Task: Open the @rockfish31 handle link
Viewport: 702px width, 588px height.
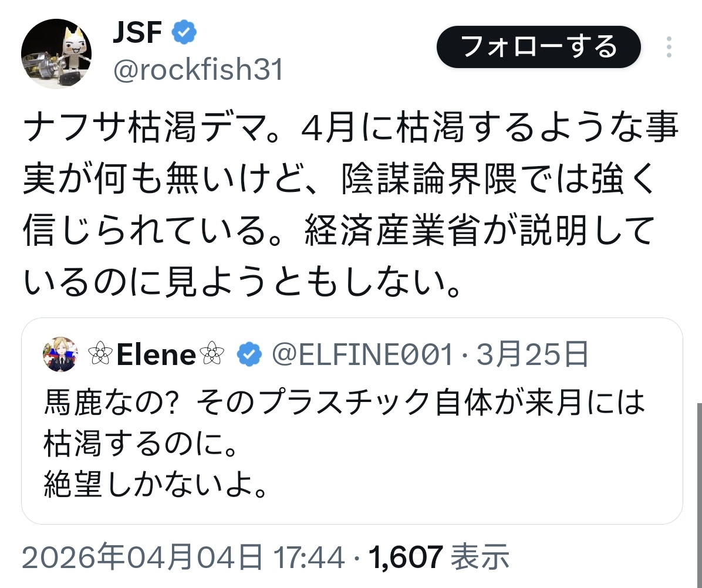Action: pyautogui.click(x=197, y=70)
